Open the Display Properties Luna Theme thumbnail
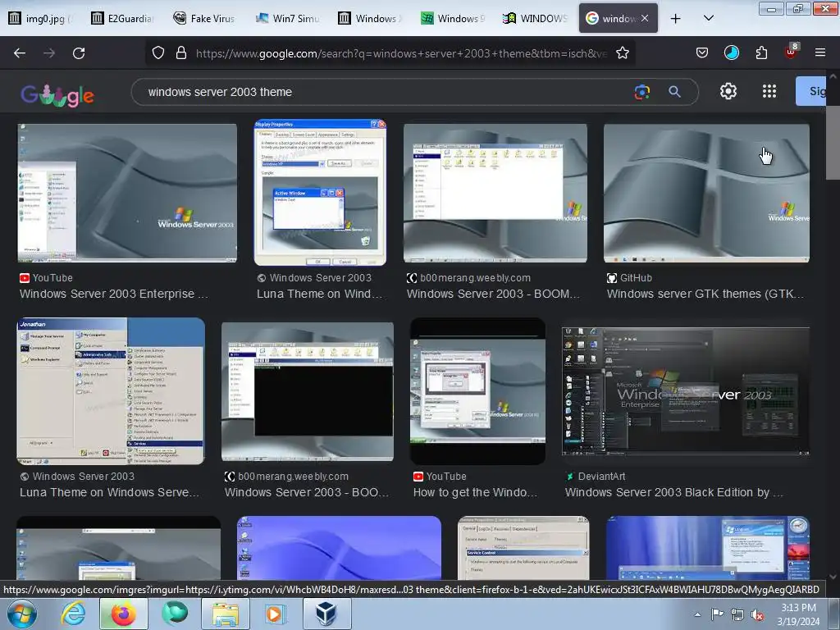The width and height of the screenshot is (840, 630). [320, 193]
